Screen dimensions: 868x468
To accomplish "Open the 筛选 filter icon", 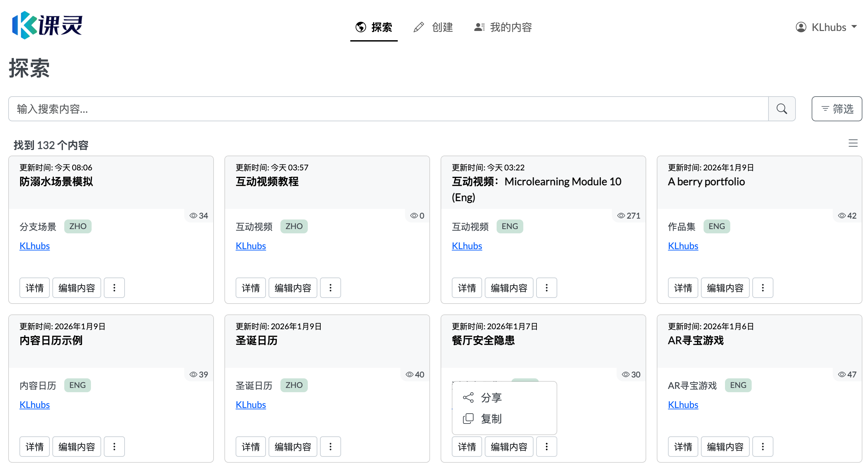I will (x=825, y=108).
